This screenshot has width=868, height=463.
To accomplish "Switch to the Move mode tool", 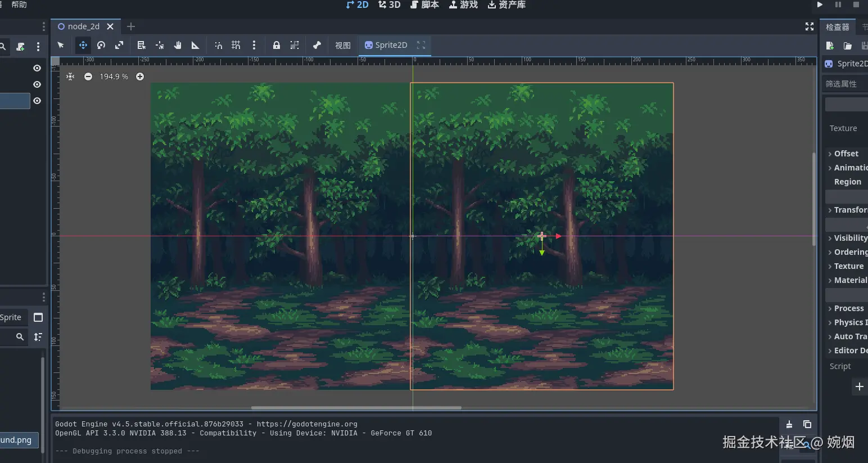I will coord(83,45).
